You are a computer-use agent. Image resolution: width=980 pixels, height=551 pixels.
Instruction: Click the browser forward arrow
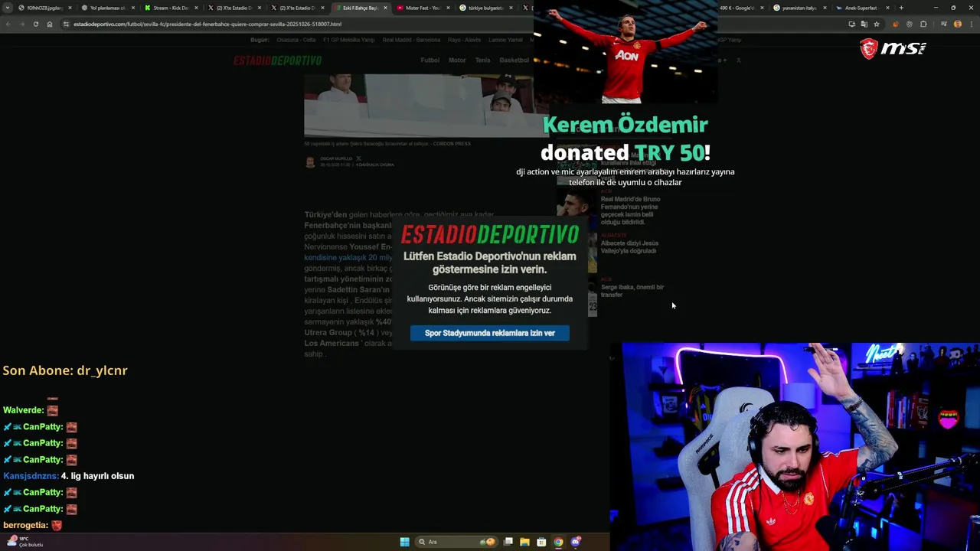[x=21, y=24]
